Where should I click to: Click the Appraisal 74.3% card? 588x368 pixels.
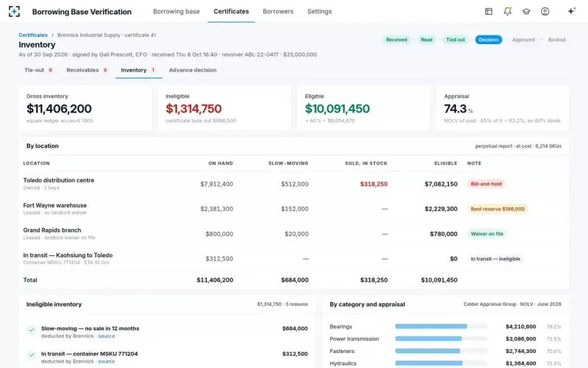click(503, 108)
